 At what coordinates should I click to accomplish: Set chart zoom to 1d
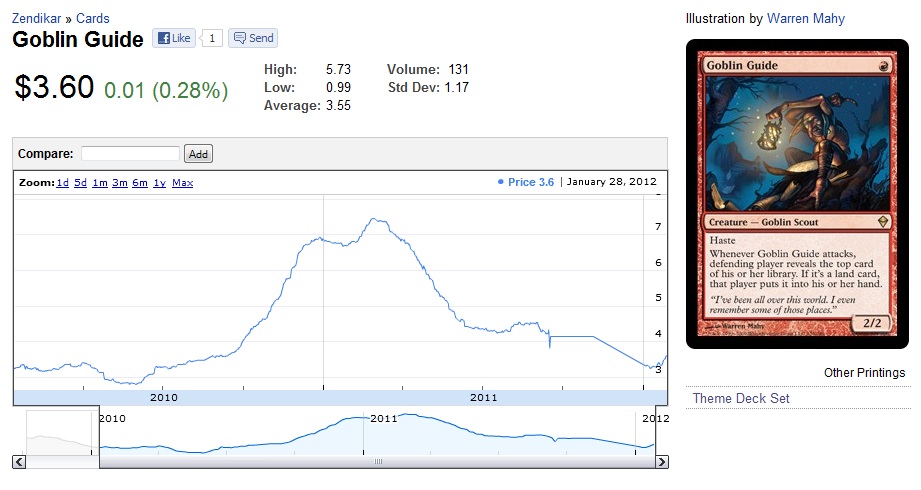(x=62, y=183)
